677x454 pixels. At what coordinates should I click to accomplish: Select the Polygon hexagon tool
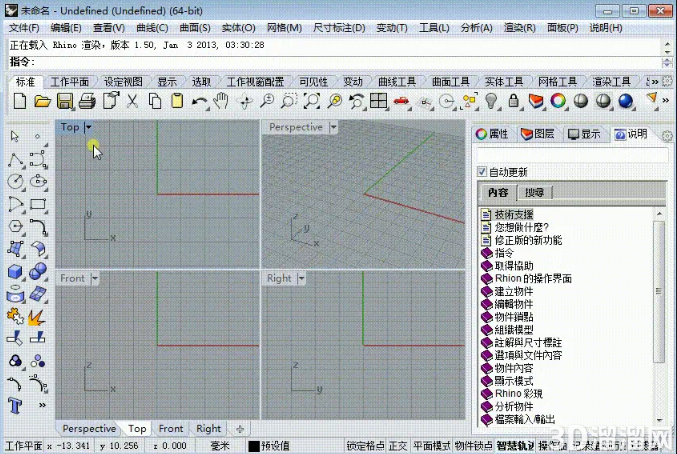[16, 226]
